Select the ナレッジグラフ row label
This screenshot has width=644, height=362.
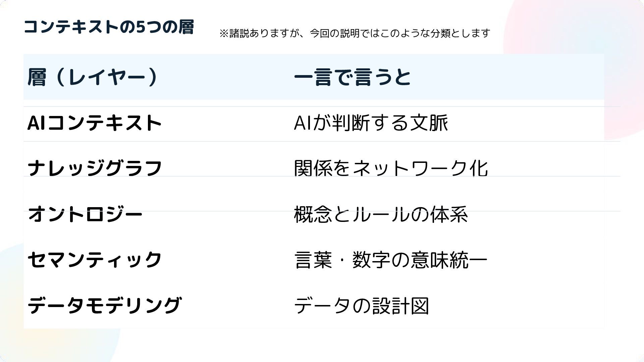pos(95,168)
